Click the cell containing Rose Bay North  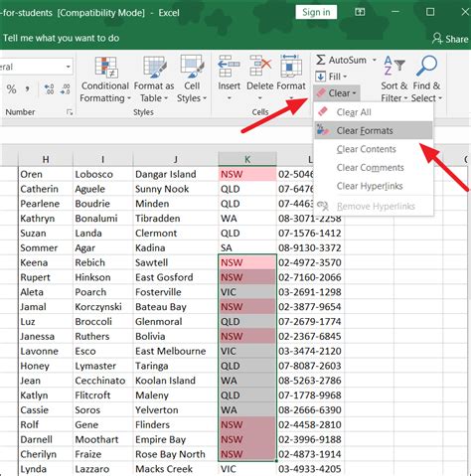click(176, 454)
